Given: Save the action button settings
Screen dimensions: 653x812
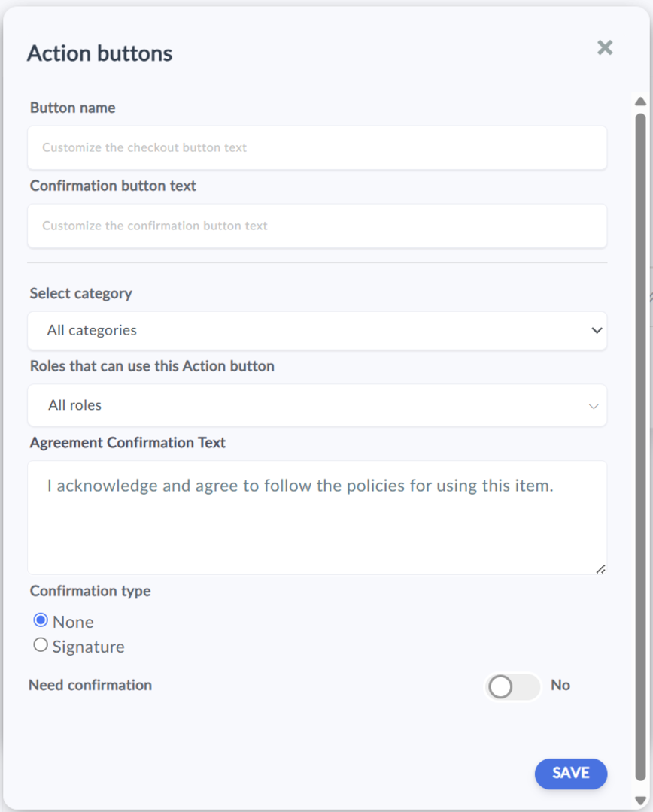Looking at the screenshot, I should pos(570,774).
